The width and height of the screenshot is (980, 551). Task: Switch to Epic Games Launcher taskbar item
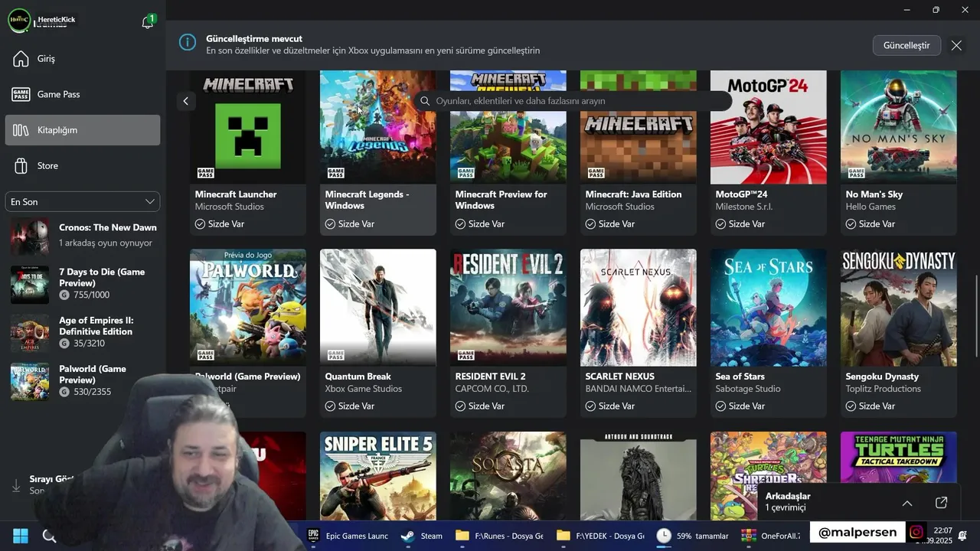coord(346,536)
